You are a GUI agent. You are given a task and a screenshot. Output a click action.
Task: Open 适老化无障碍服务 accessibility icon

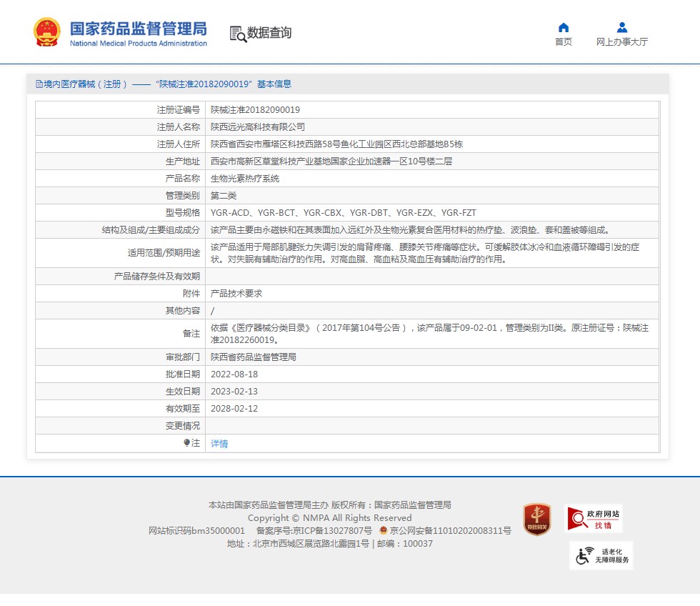pyautogui.click(x=601, y=555)
